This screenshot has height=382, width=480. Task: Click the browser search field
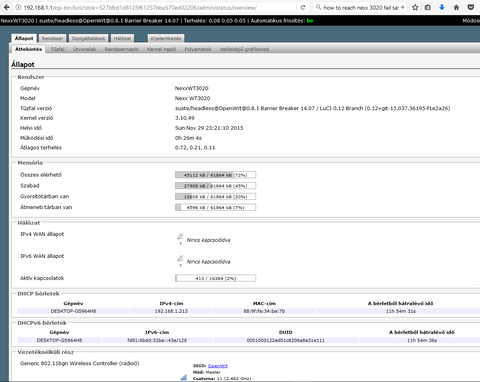pos(361,7)
